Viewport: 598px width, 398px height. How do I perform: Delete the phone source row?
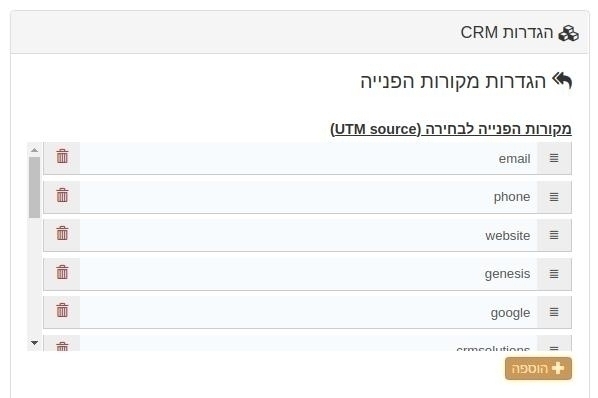click(62, 196)
